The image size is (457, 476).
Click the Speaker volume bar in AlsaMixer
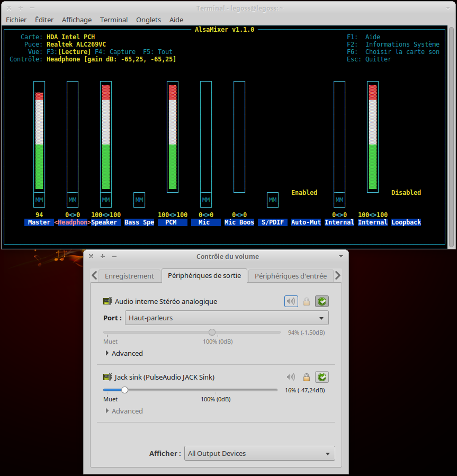(x=106, y=137)
